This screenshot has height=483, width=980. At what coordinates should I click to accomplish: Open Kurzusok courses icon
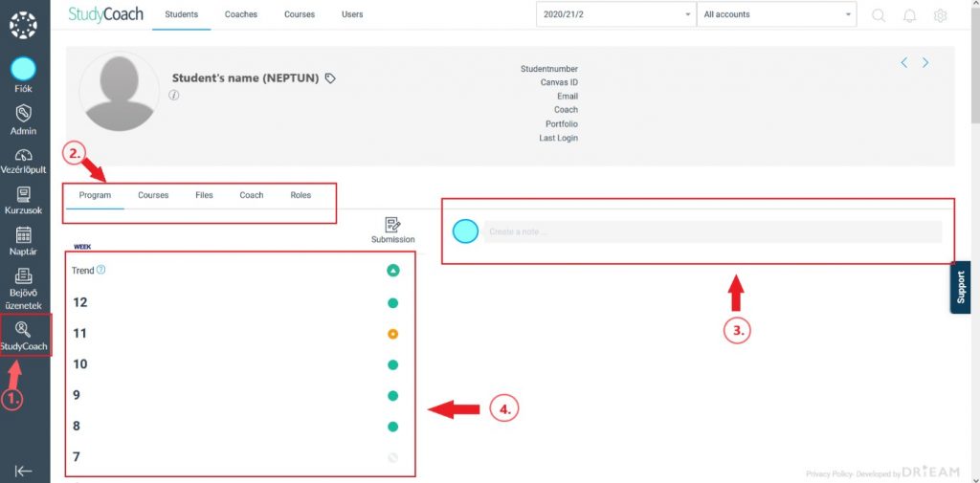pyautogui.click(x=24, y=194)
